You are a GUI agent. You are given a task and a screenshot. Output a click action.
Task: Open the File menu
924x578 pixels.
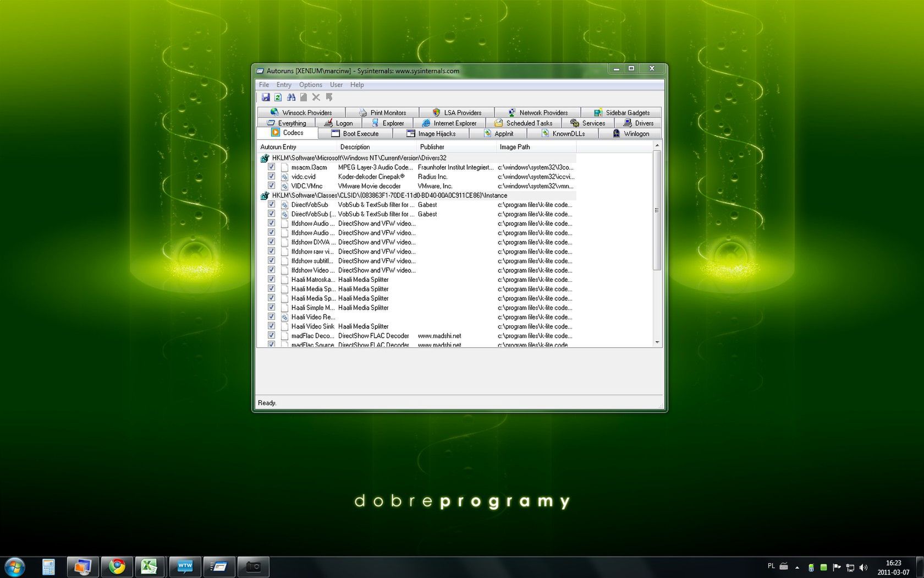[x=264, y=85]
